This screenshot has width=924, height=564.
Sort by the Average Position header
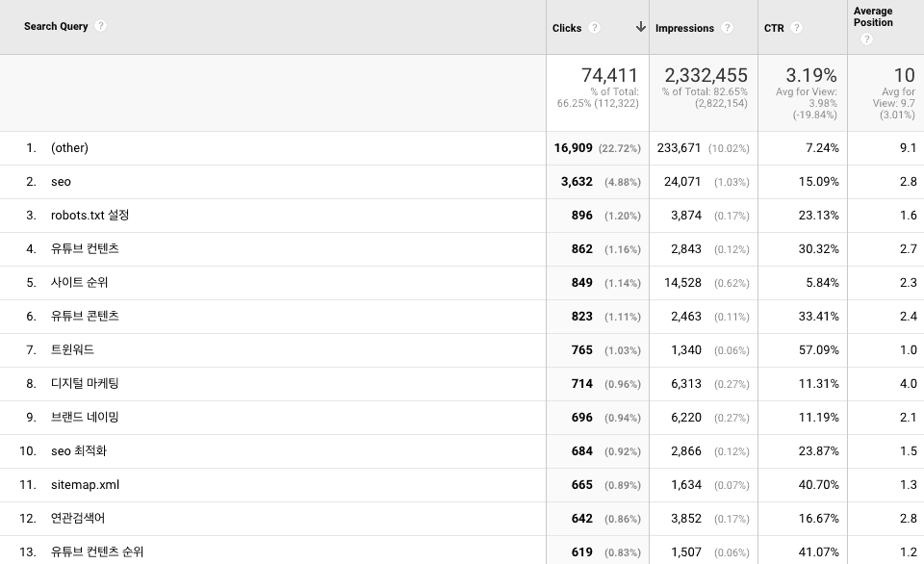coord(873,16)
